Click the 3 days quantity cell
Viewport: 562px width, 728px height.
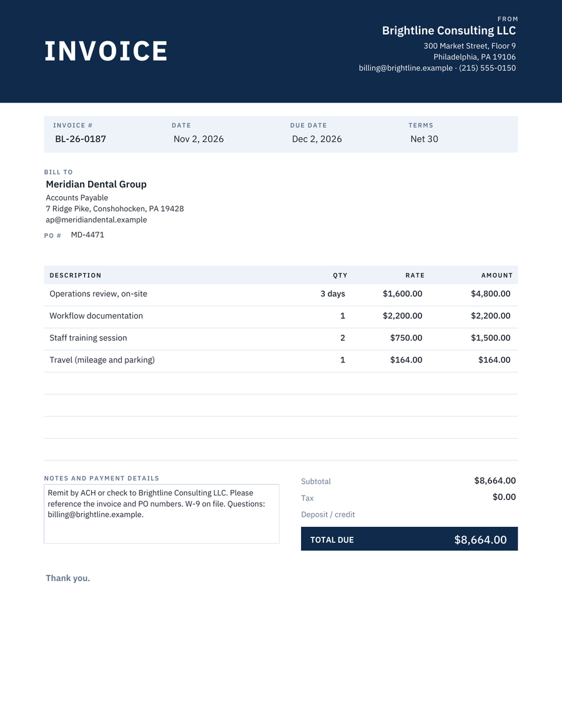click(333, 294)
